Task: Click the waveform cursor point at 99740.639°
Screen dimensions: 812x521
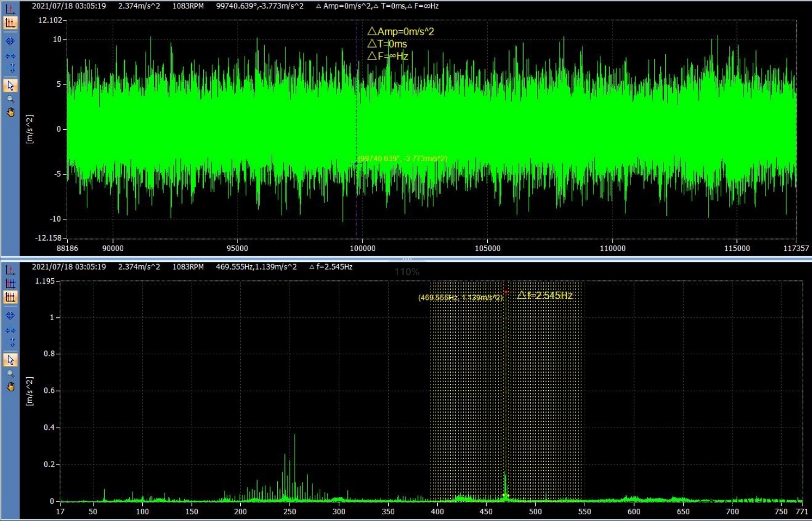Action: coord(356,163)
